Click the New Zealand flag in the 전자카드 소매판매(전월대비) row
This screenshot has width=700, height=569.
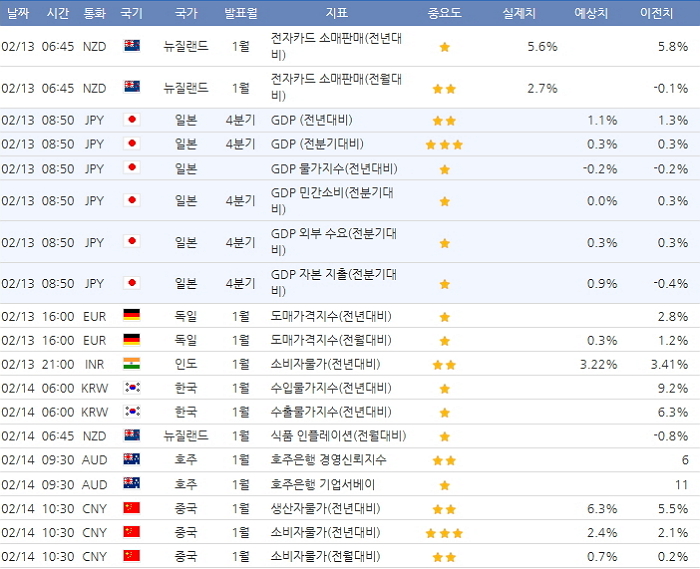point(132,87)
